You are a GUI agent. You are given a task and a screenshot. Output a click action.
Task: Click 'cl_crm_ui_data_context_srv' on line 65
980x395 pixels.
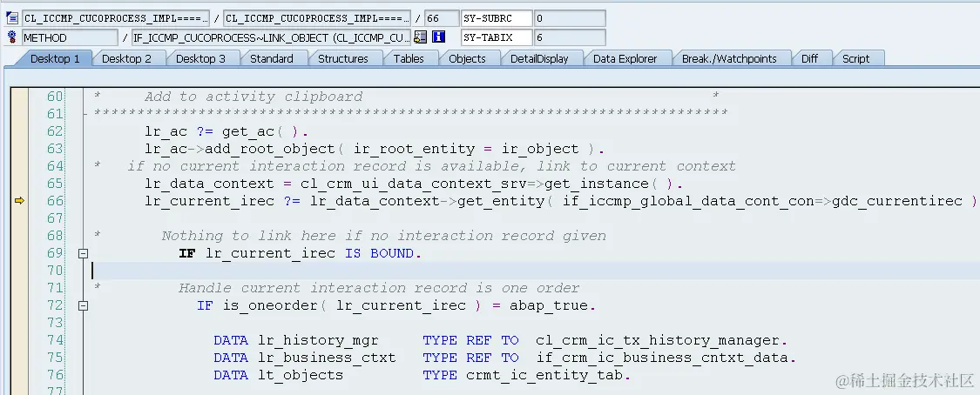point(413,184)
